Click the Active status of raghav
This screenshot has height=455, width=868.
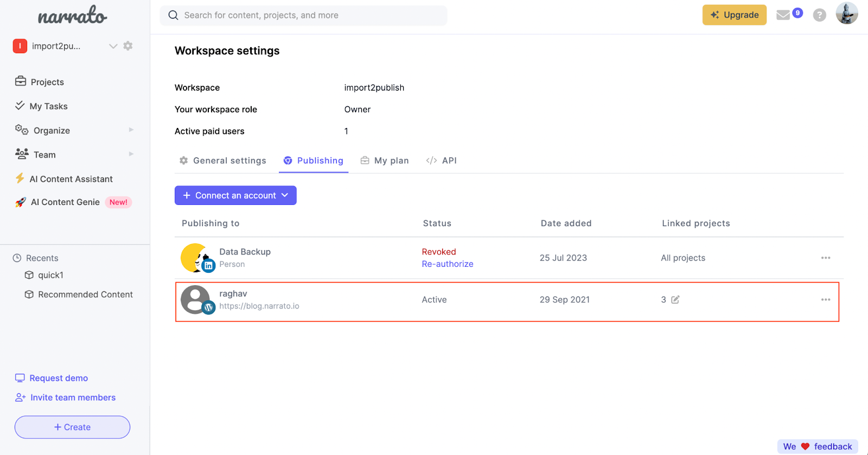(x=435, y=299)
